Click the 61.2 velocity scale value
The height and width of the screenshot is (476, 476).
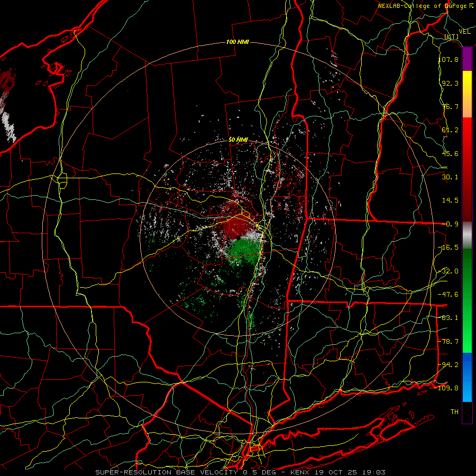[450, 130]
